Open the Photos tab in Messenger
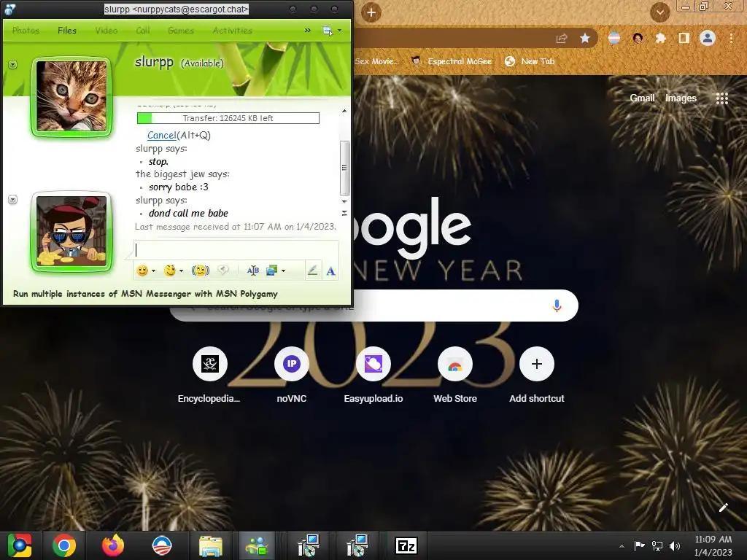Viewport: 747px width, 560px height. click(26, 31)
